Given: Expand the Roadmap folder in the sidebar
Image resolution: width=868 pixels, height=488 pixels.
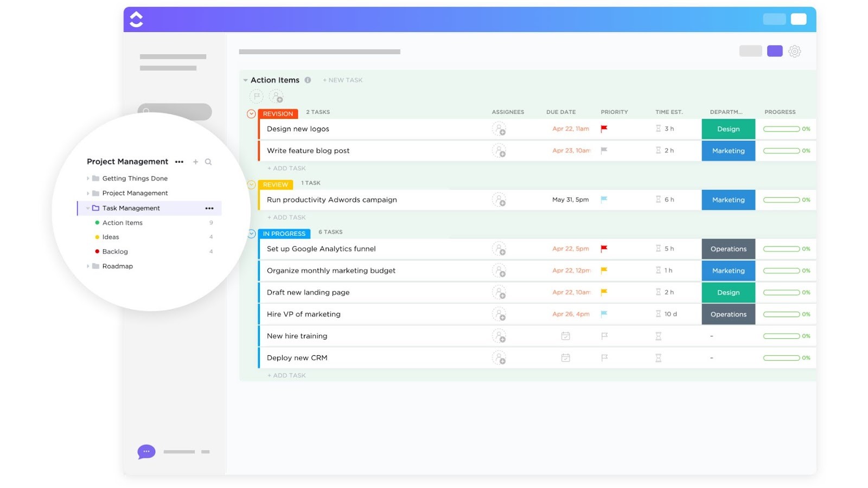Looking at the screenshot, I should [x=88, y=266].
